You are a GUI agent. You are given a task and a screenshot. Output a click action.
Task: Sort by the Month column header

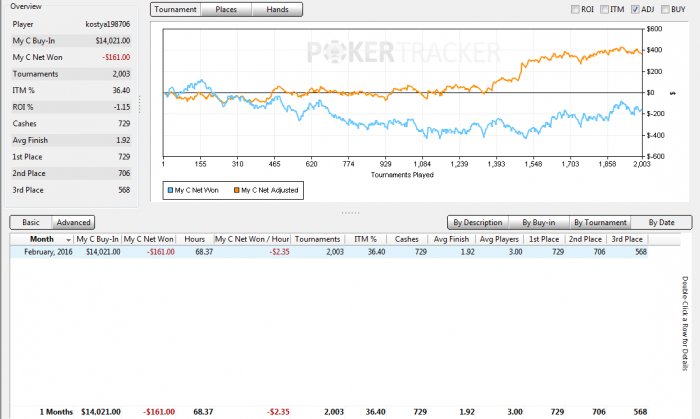pyautogui.click(x=42, y=239)
